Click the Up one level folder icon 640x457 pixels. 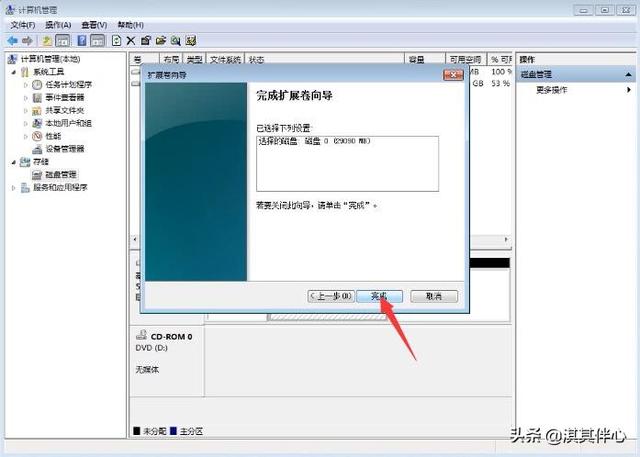(x=47, y=41)
